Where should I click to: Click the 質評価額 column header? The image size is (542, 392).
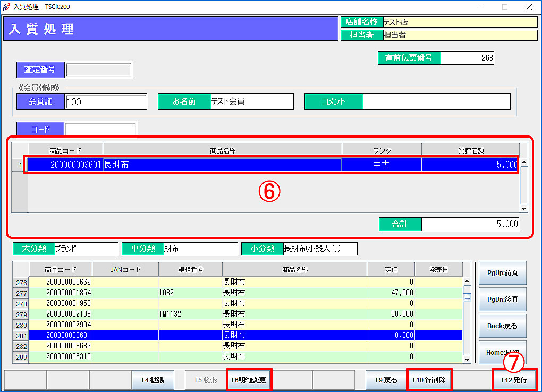[x=470, y=151]
